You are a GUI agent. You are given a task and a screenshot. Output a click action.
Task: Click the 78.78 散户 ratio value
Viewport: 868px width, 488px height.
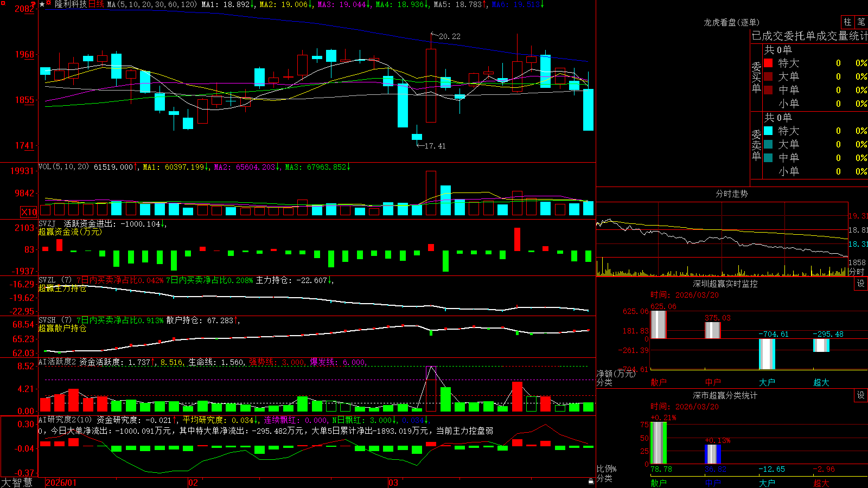pyautogui.click(x=661, y=469)
